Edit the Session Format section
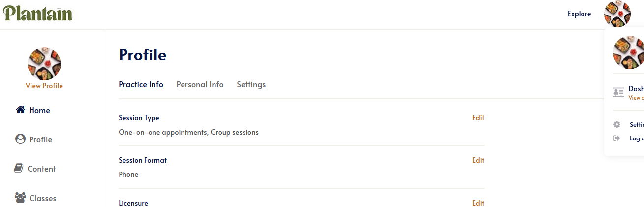The image size is (644, 207). [x=478, y=160]
